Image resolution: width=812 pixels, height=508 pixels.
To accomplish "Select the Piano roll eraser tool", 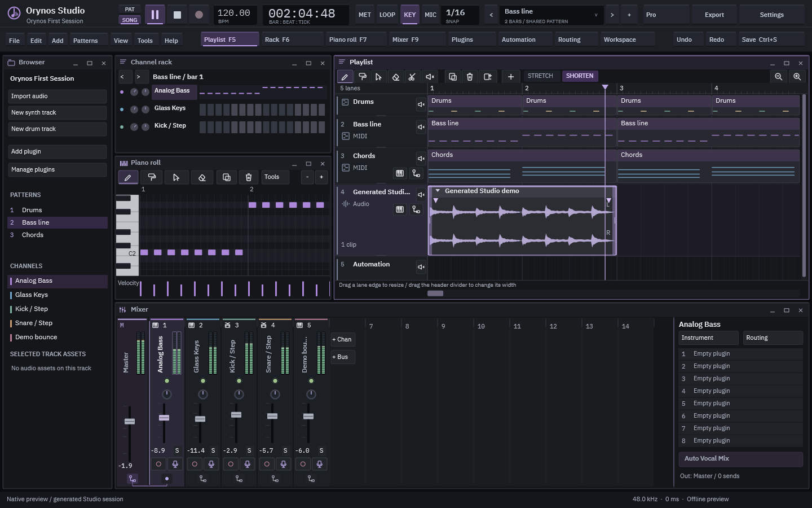I will click(x=202, y=177).
